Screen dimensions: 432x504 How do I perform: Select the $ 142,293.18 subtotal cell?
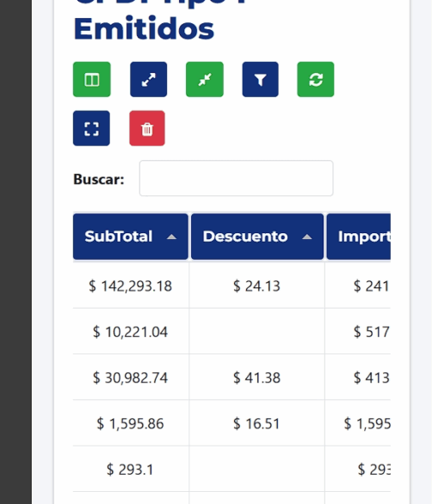(131, 286)
